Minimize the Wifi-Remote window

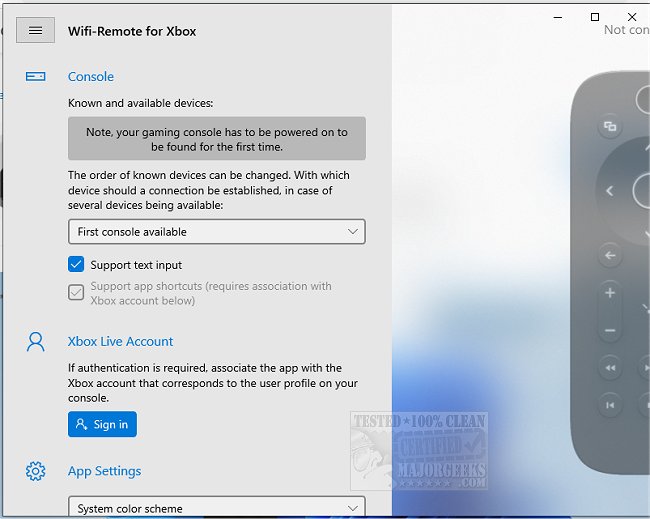558,17
